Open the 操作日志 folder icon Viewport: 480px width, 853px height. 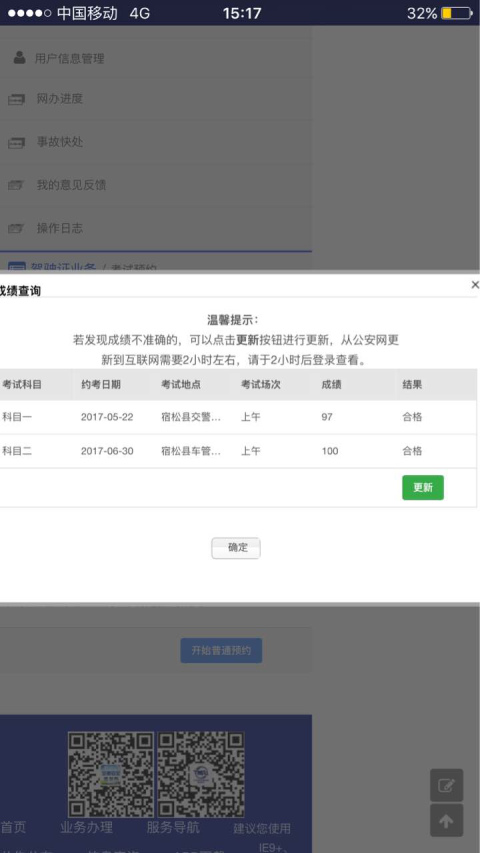[16, 228]
